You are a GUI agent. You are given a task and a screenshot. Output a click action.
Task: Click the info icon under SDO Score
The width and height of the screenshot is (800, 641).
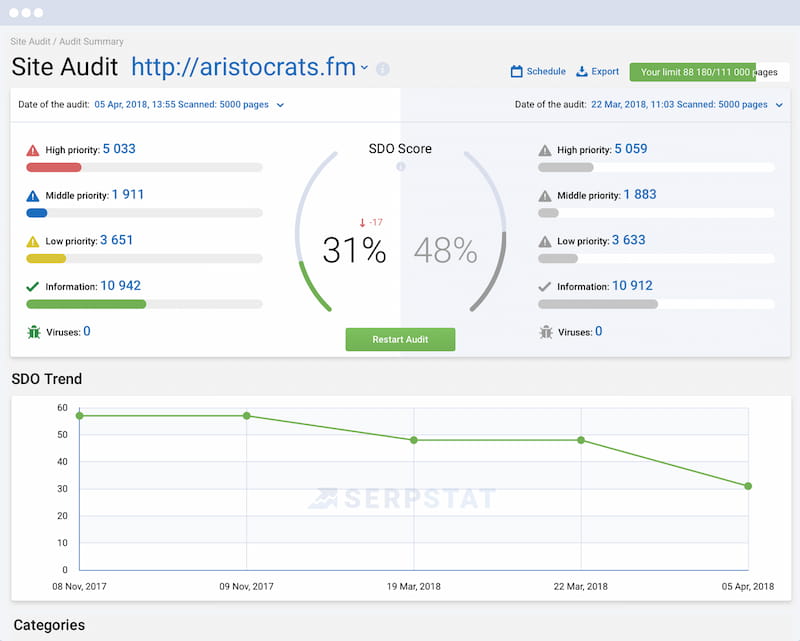tap(401, 166)
